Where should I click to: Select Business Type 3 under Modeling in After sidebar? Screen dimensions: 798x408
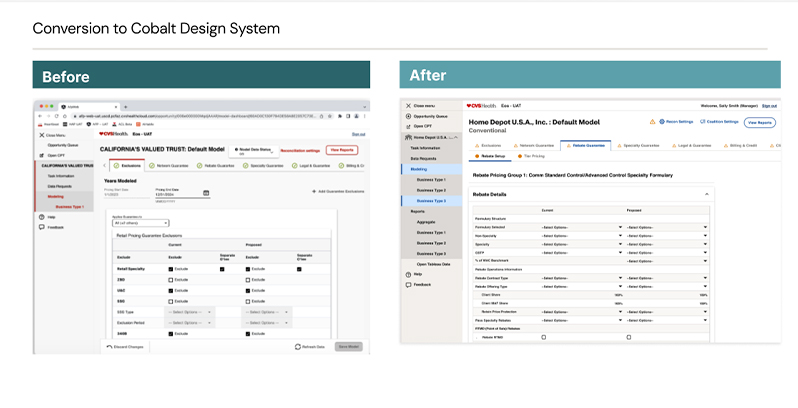(x=432, y=201)
